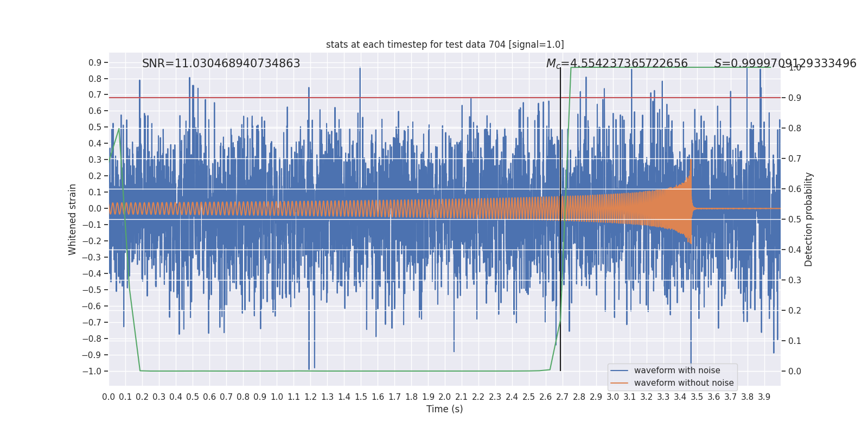
Task: Click the 3.9 tick label on the time axis
Action: coord(764,397)
